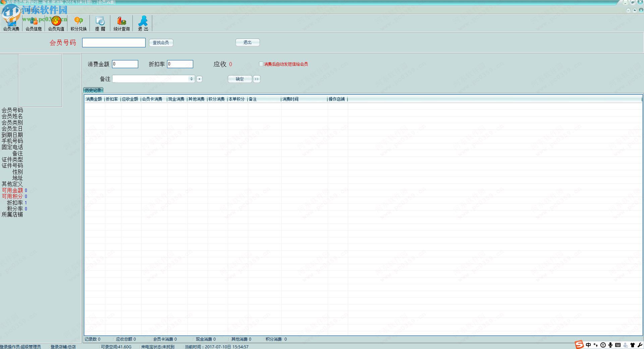The image size is (644, 349).
Task: Click the 退出 button beside 查找会员
Action: click(x=248, y=42)
